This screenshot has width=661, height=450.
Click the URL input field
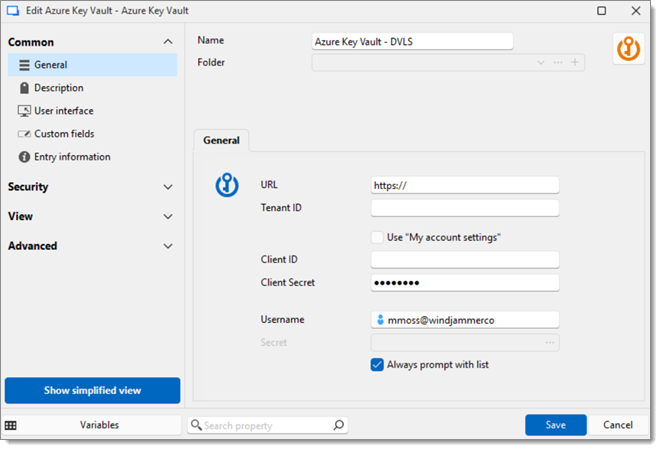465,186
